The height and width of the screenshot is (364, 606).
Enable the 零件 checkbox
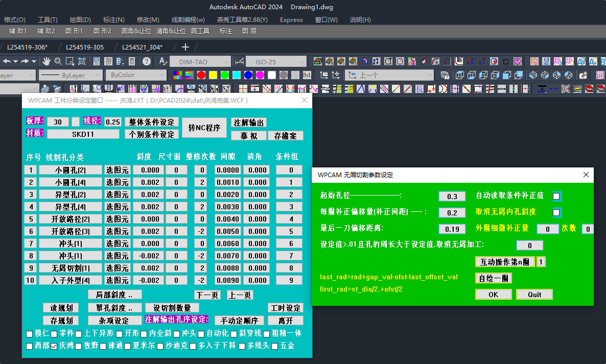click(x=54, y=334)
